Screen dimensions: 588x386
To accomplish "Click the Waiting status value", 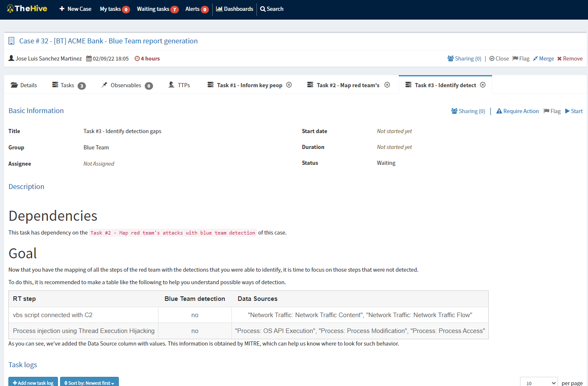I will 386,163.
